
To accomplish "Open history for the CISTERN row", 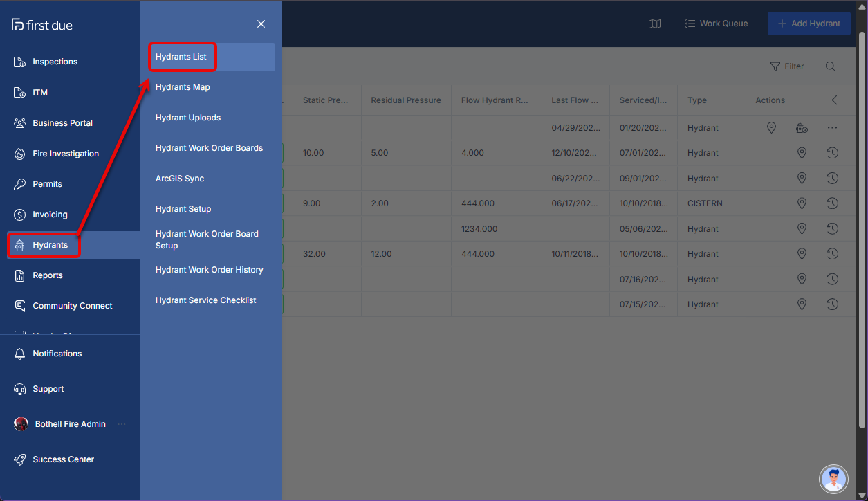I will (832, 203).
